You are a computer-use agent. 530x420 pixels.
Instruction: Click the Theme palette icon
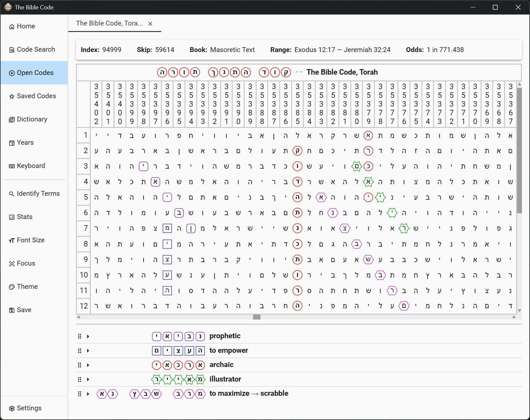(12, 287)
